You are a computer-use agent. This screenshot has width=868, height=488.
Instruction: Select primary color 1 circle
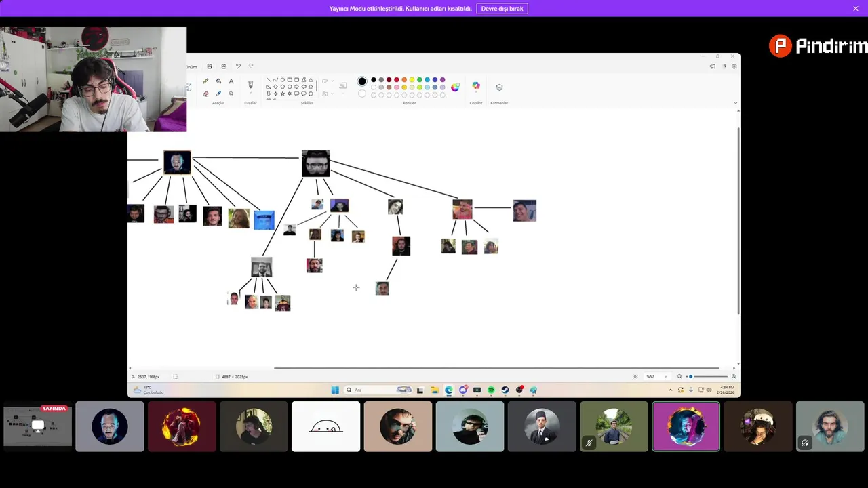pyautogui.click(x=362, y=81)
